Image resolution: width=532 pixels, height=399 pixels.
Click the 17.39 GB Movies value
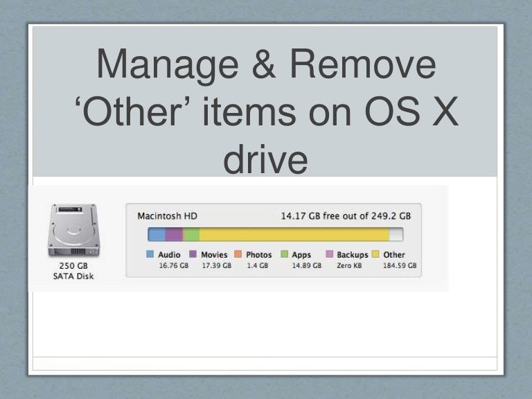pos(217,266)
